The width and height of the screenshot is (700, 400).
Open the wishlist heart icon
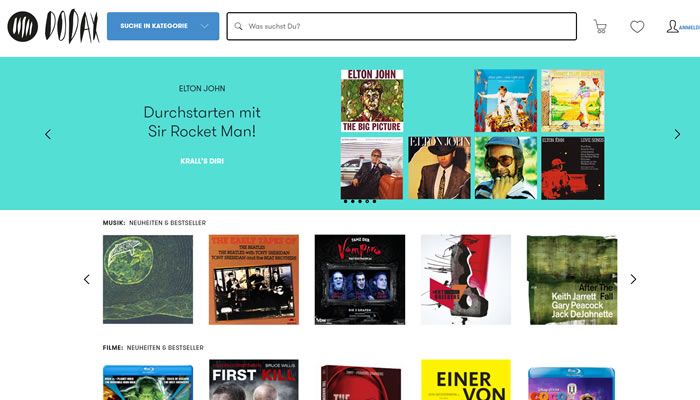(x=637, y=27)
